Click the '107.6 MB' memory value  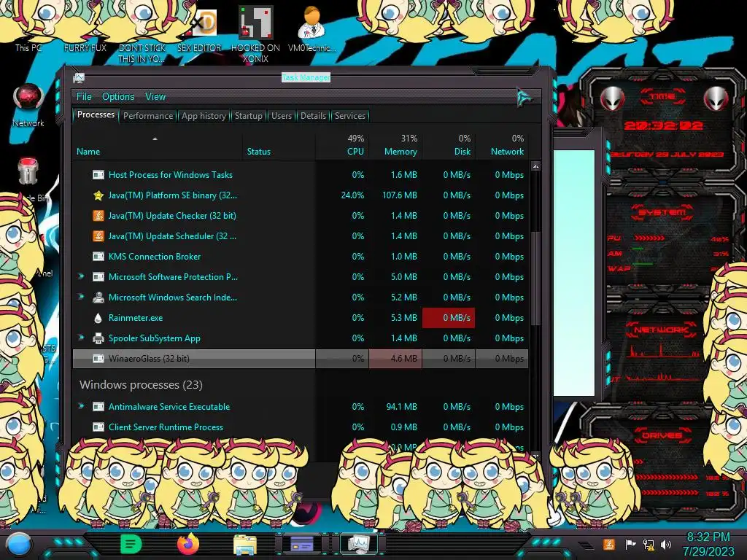click(x=400, y=195)
